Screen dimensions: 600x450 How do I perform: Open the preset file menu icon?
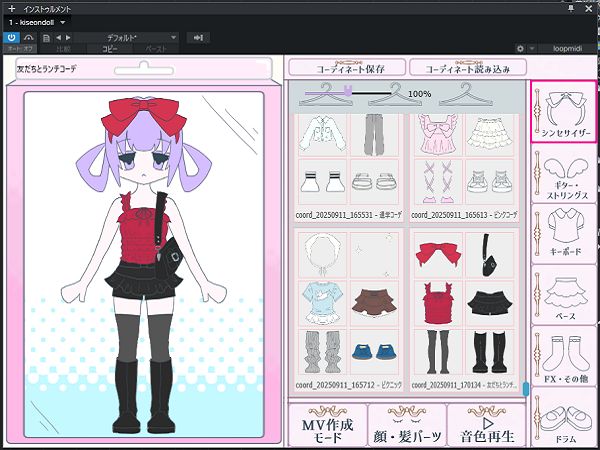pyautogui.click(x=46, y=38)
